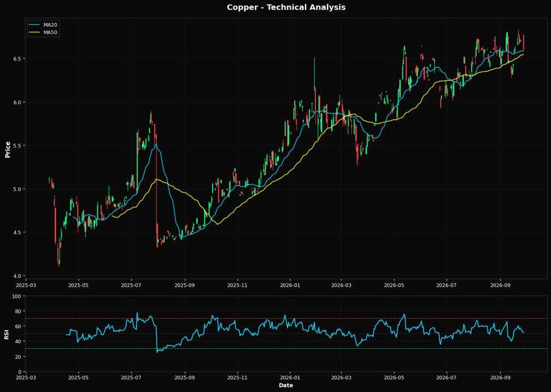Click the yellow MA50 line sample in legend
This screenshot has width=551, height=392.
click(35, 33)
